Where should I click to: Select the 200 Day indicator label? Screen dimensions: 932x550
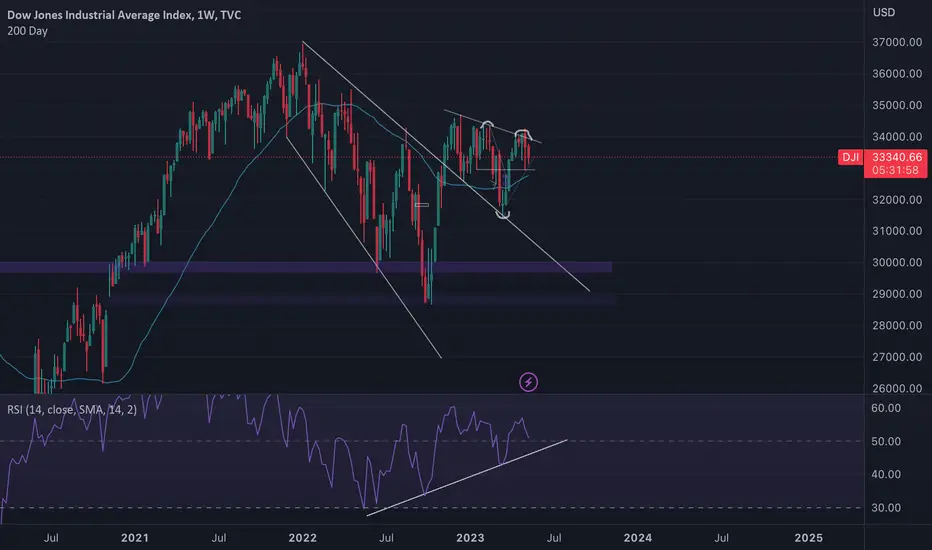(27, 31)
